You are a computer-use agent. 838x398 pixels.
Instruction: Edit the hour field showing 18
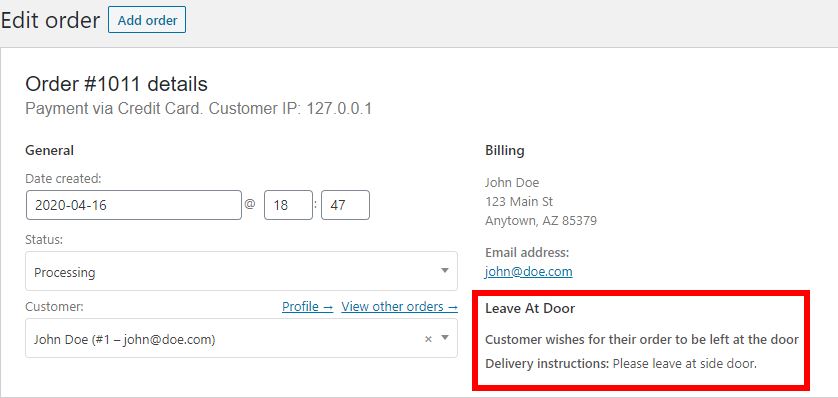pos(288,205)
